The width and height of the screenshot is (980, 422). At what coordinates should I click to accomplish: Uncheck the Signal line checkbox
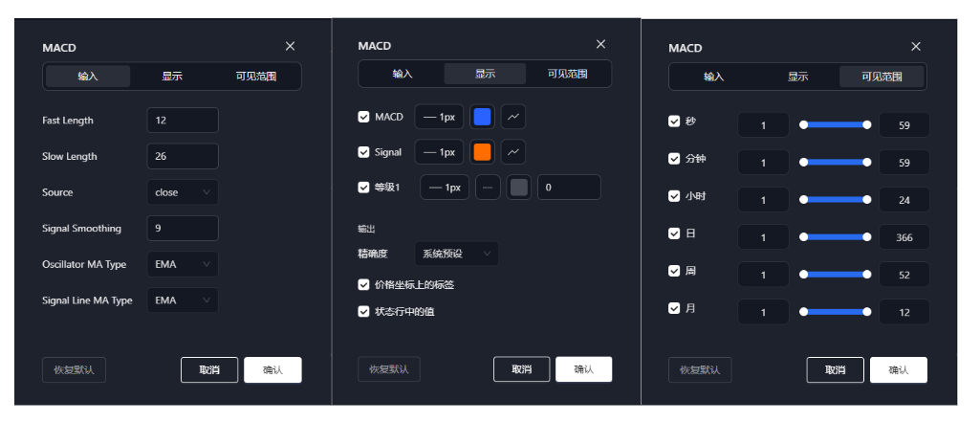(363, 152)
